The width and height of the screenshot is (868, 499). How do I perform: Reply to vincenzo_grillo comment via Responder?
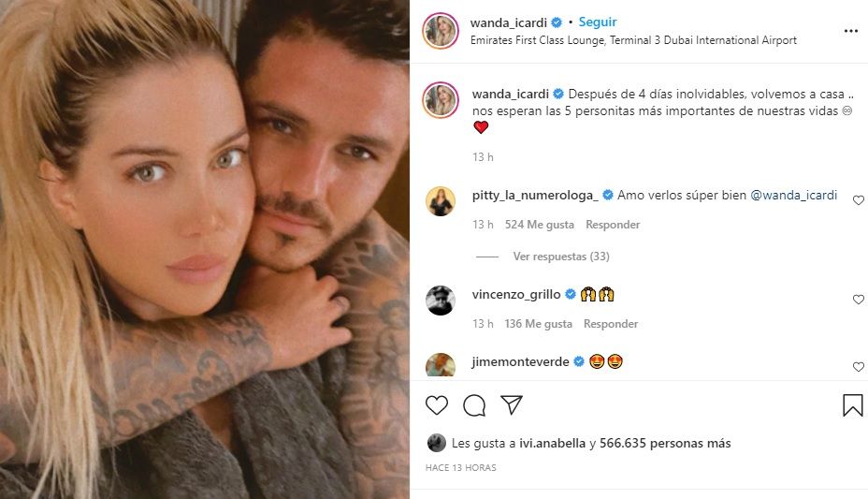611,323
